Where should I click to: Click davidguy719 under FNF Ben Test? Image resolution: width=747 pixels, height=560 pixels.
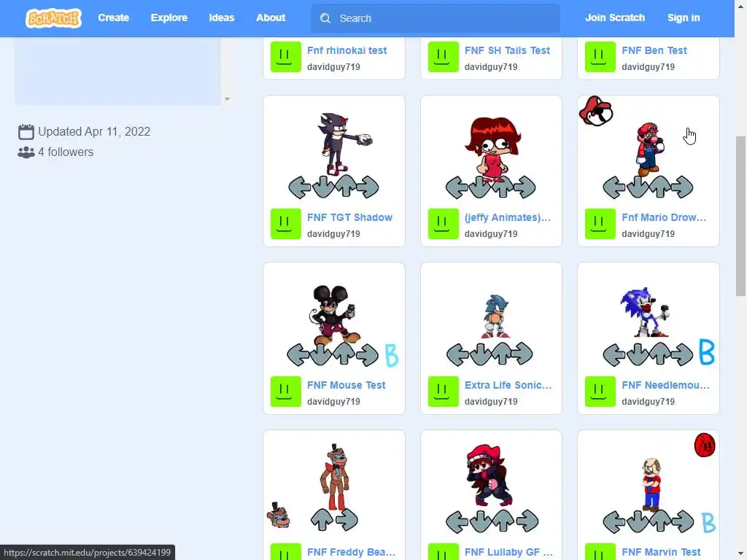coord(648,66)
